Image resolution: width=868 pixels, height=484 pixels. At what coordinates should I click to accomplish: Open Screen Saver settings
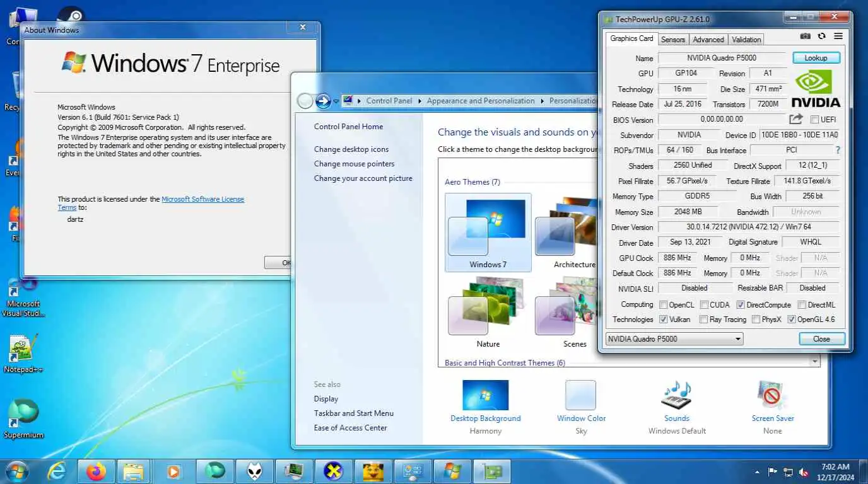pos(773,407)
